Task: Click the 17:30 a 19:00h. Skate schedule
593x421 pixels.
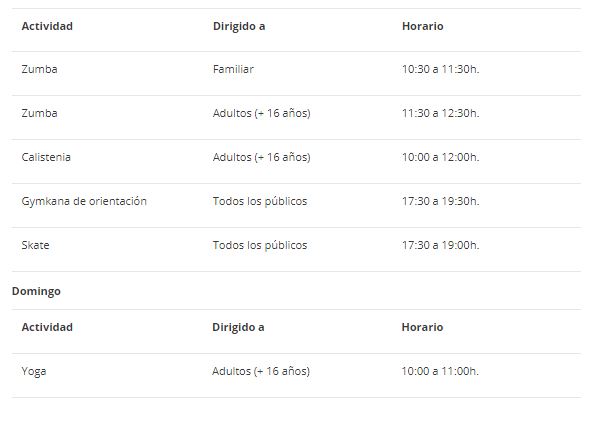Action: click(440, 245)
